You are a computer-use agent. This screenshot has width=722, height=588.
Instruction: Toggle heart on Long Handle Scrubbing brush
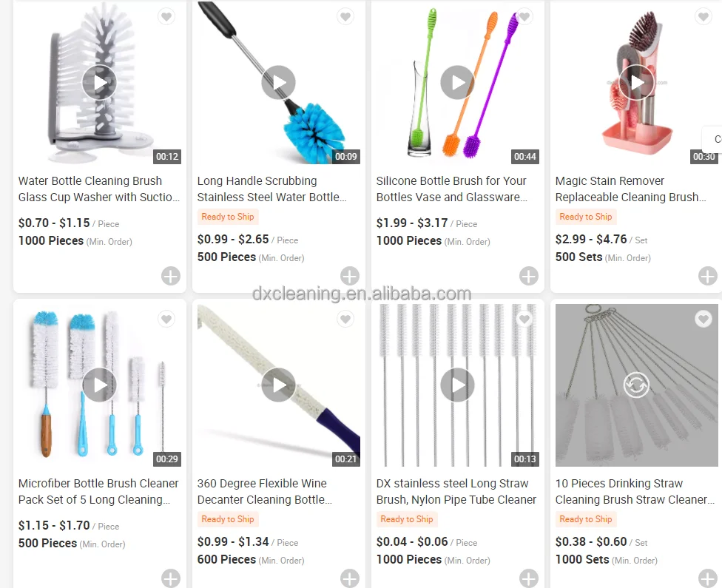pyautogui.click(x=345, y=16)
